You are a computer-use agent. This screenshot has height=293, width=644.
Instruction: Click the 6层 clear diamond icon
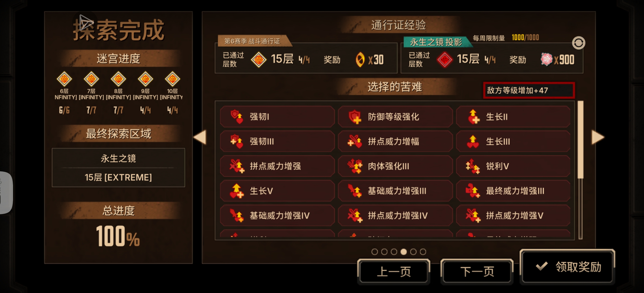64,79
